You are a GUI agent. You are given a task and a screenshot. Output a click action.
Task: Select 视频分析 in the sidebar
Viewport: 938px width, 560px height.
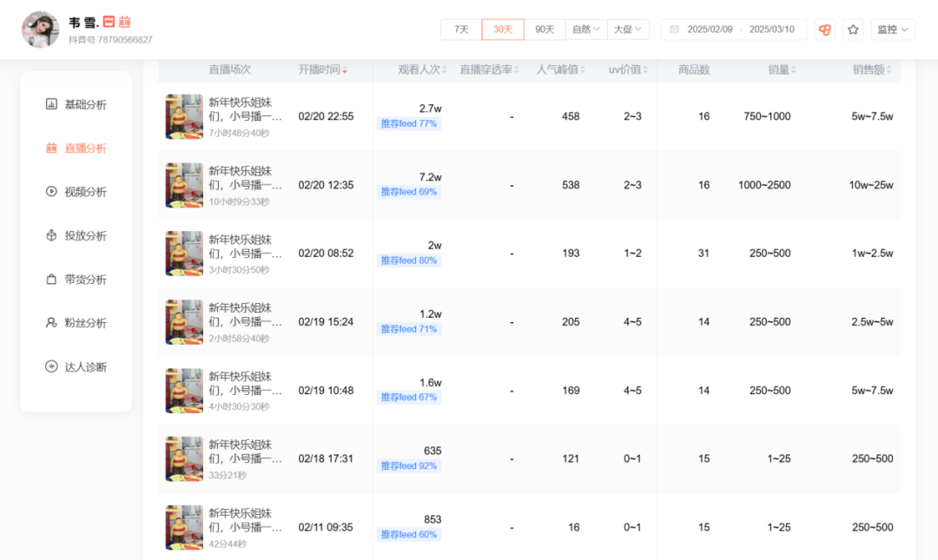(x=76, y=192)
